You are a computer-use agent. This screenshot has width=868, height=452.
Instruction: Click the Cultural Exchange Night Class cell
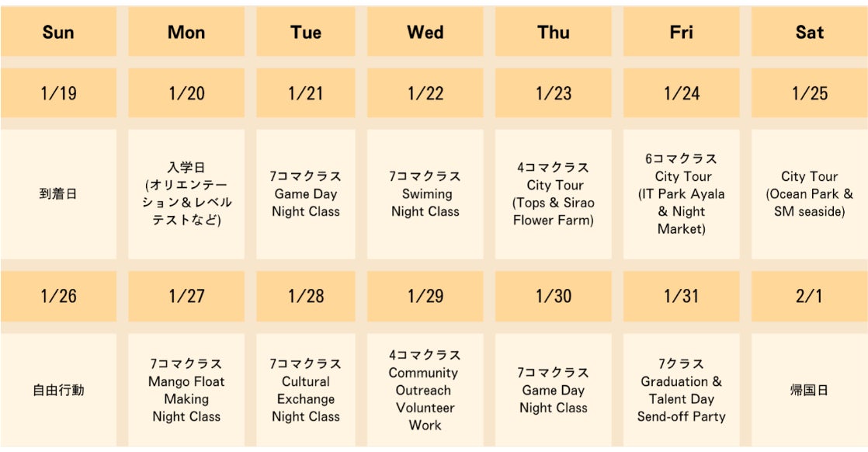click(306, 390)
